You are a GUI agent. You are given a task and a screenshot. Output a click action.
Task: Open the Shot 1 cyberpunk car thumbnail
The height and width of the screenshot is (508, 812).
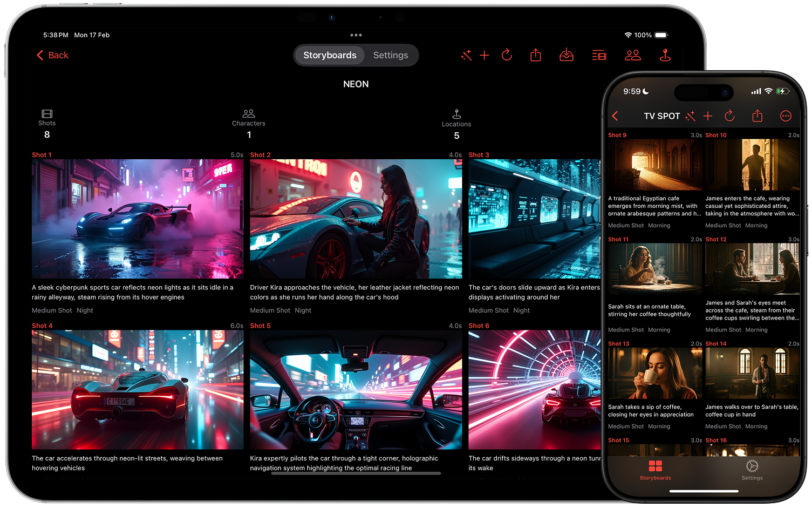(137, 218)
